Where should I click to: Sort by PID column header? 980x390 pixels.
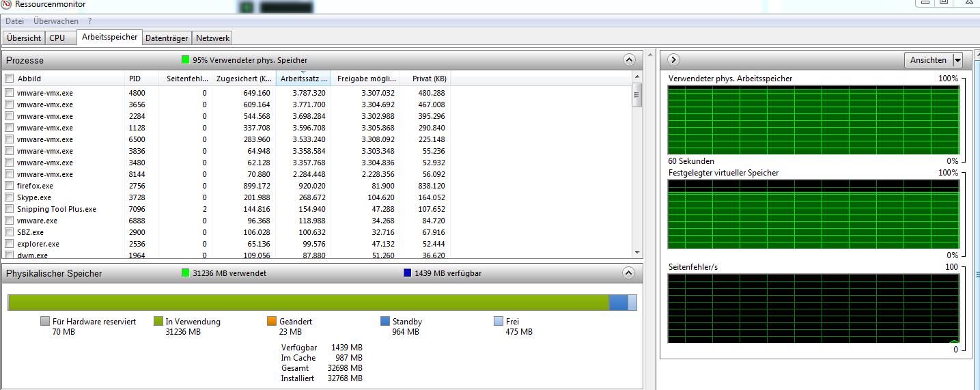(x=142, y=79)
